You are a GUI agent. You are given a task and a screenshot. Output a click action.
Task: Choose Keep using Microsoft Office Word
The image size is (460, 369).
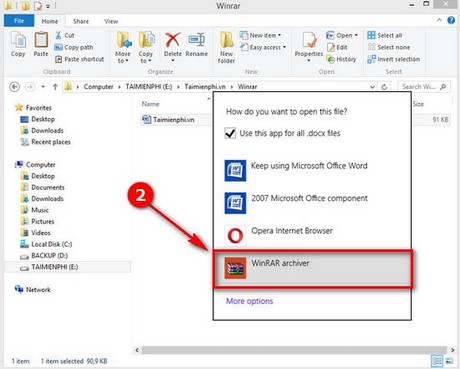tap(312, 170)
